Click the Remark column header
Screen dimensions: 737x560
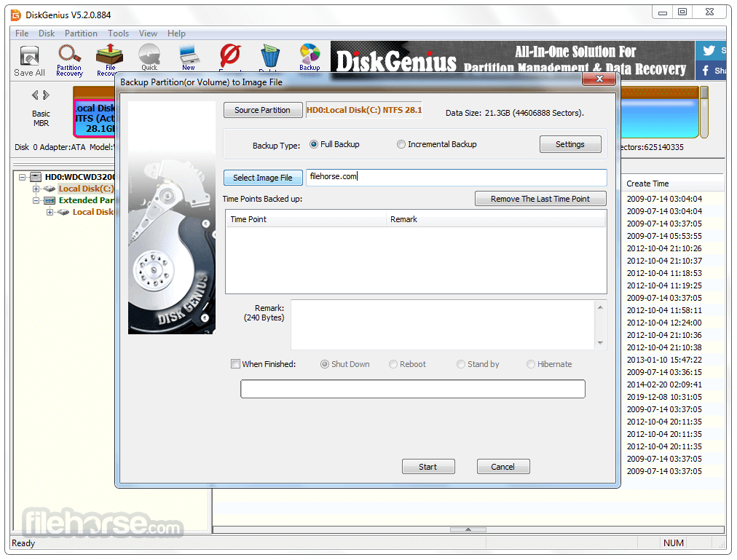496,219
